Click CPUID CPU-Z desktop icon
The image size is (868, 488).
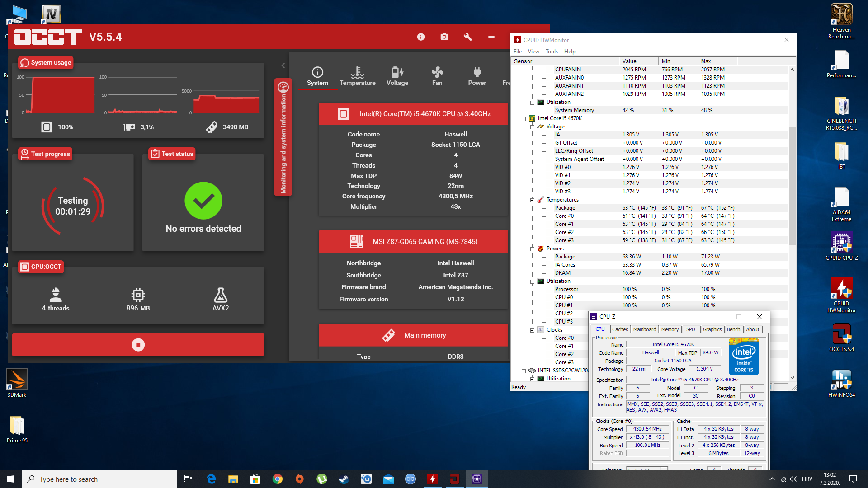pos(841,246)
